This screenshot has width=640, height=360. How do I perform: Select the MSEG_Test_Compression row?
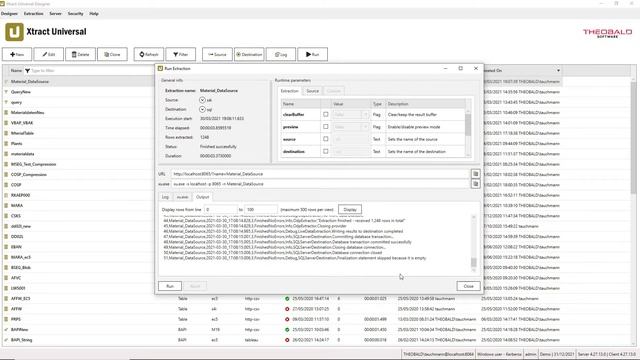(x=79, y=164)
